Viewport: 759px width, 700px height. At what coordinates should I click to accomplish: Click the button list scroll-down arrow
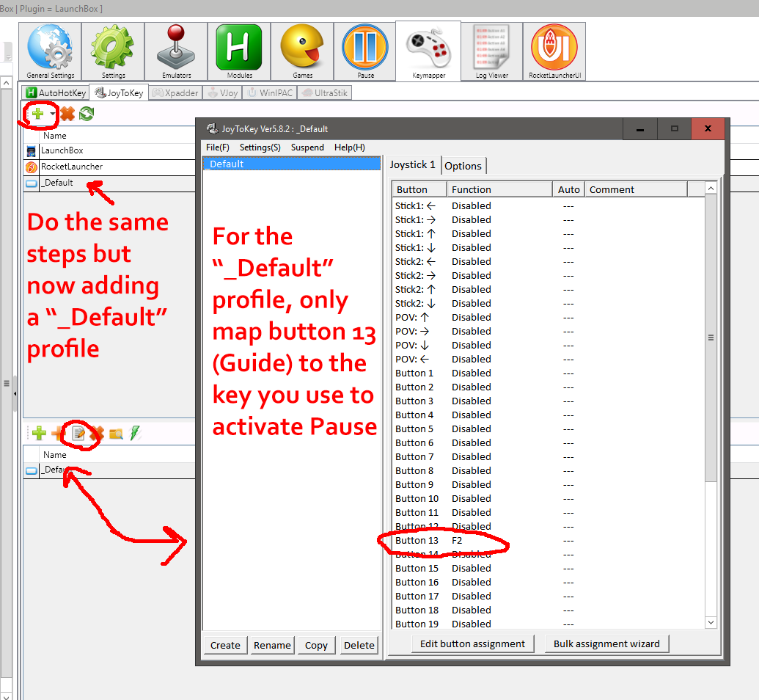[711, 622]
